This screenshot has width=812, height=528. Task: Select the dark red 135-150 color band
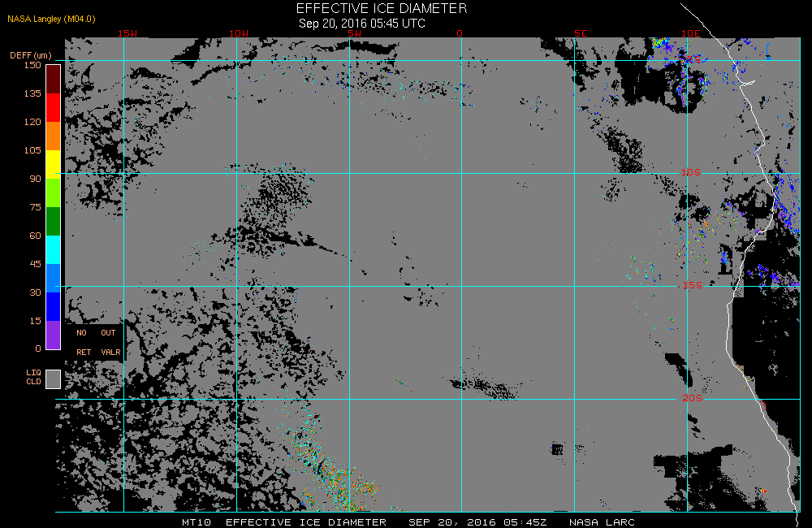click(x=54, y=80)
